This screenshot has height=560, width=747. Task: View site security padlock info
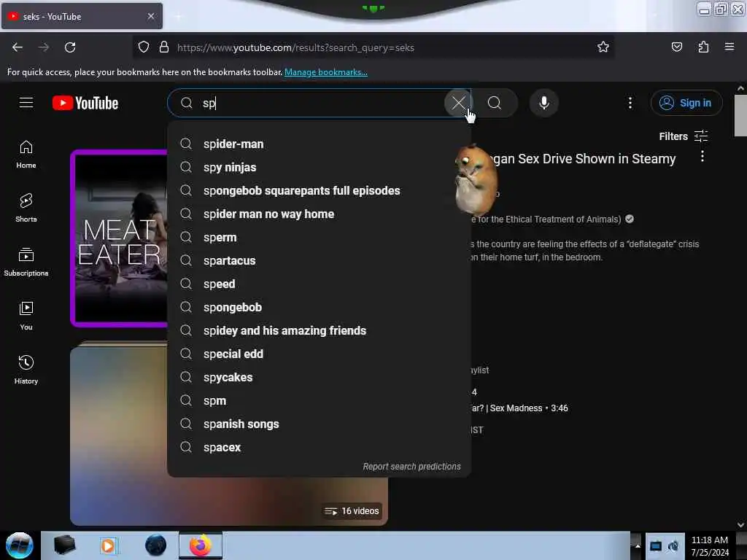[x=164, y=47]
